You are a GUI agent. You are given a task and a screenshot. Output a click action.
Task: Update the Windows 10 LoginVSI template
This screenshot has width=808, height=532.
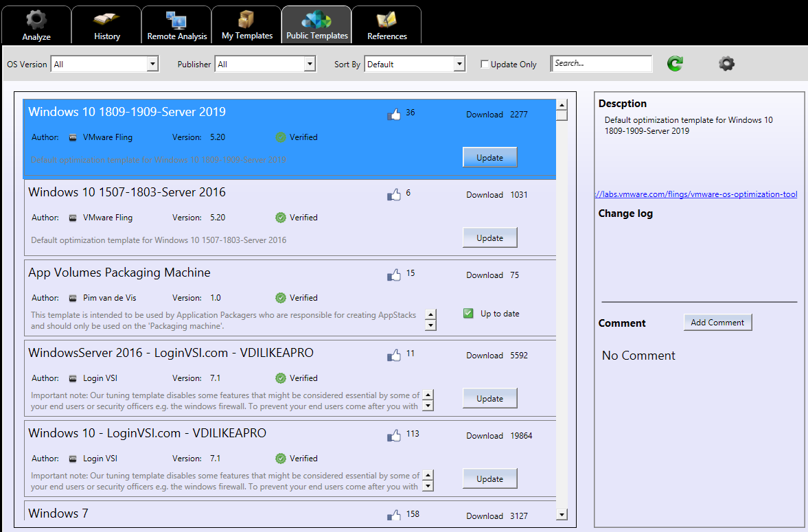489,479
